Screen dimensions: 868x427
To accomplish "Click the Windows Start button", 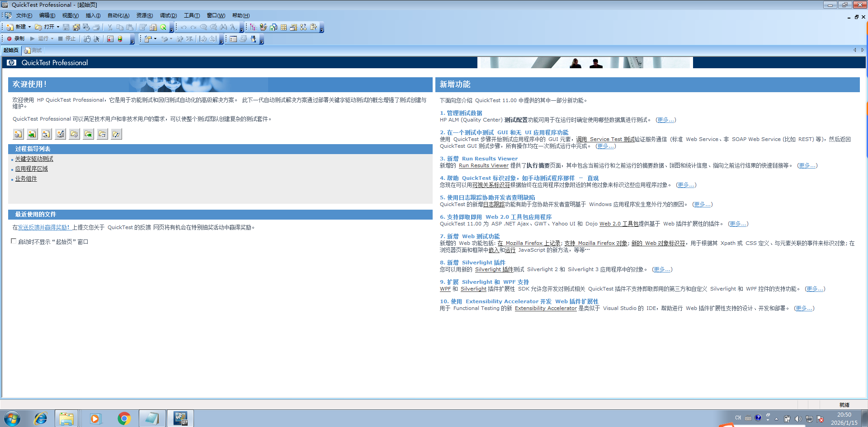I will pyautogui.click(x=12, y=419).
